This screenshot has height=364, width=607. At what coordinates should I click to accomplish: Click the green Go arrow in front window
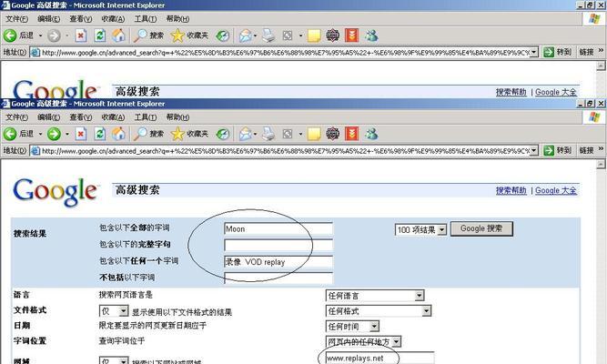point(549,150)
